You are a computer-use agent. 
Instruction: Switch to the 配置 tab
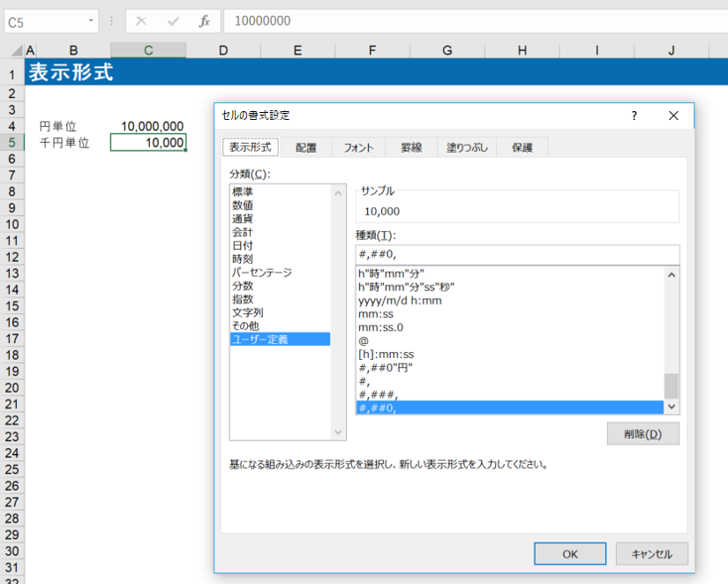[306, 148]
